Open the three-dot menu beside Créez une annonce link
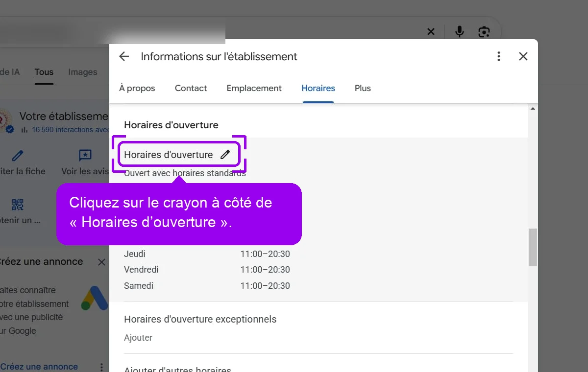This screenshot has width=588, height=372. point(101,367)
